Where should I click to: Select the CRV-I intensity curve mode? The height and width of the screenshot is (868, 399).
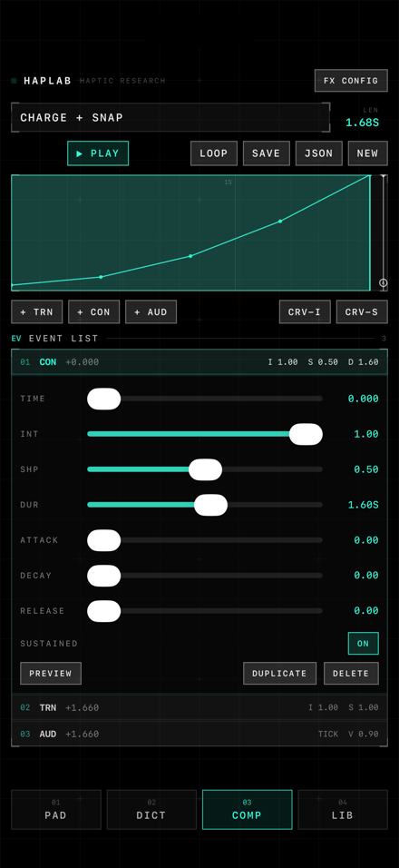[x=305, y=311]
